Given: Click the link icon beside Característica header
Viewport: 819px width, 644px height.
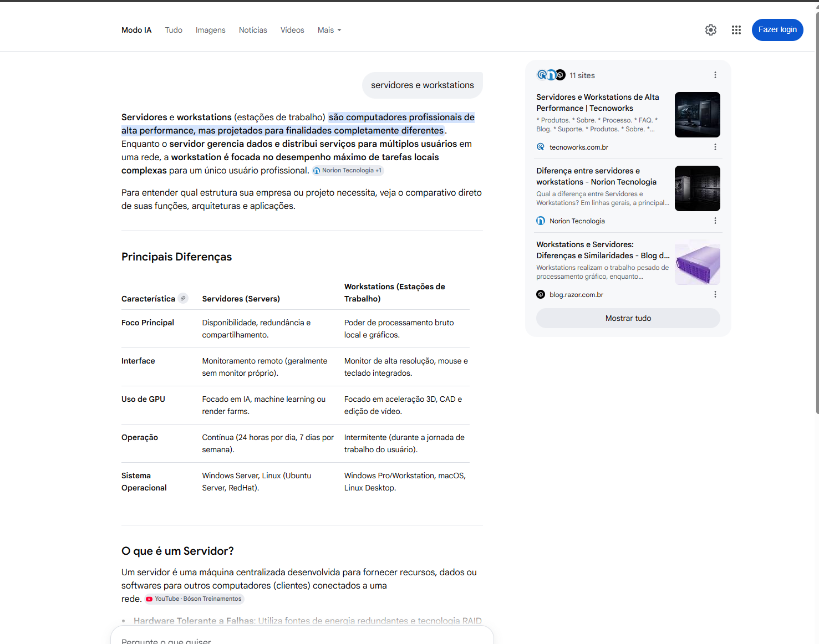Looking at the screenshot, I should pyautogui.click(x=183, y=298).
